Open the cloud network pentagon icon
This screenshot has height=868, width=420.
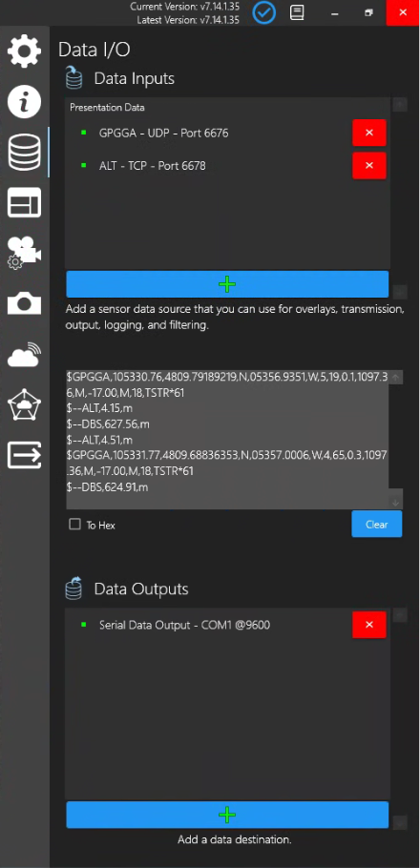24,404
